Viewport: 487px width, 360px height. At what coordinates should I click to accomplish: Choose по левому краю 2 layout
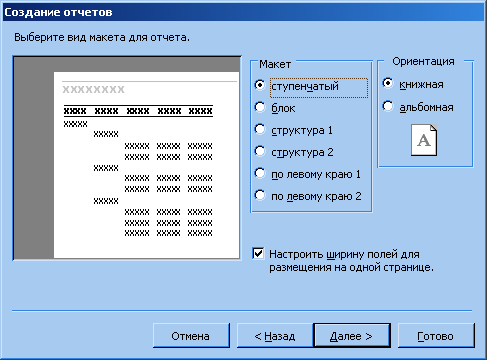pos(260,195)
